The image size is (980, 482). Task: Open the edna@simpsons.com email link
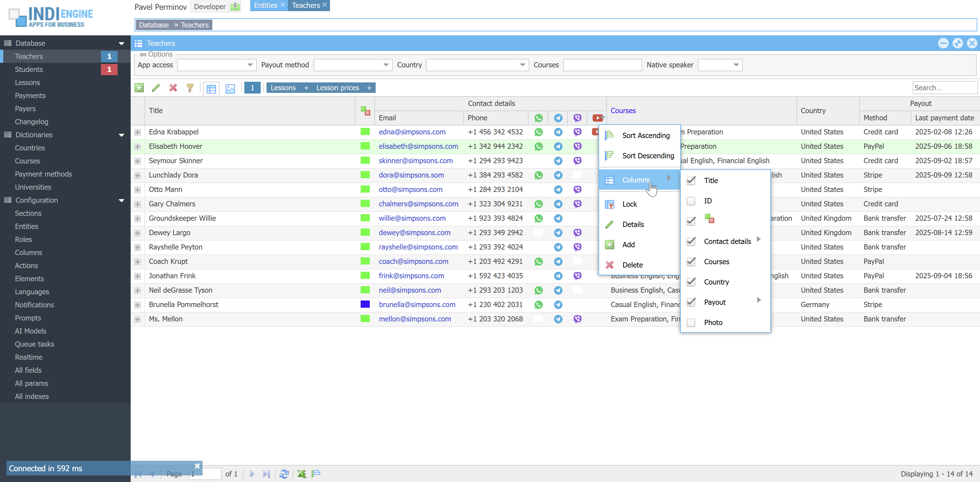coord(412,132)
